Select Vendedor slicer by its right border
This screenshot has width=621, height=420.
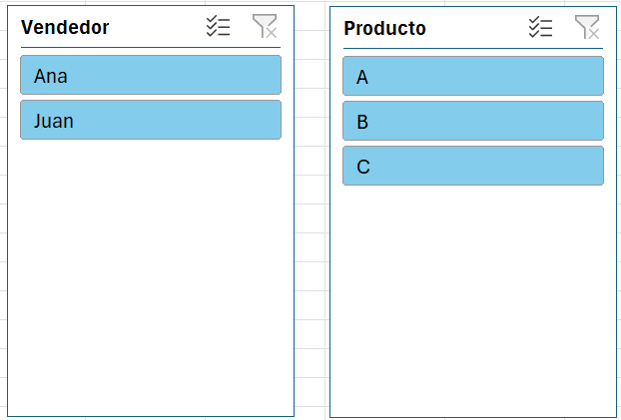[x=294, y=250]
